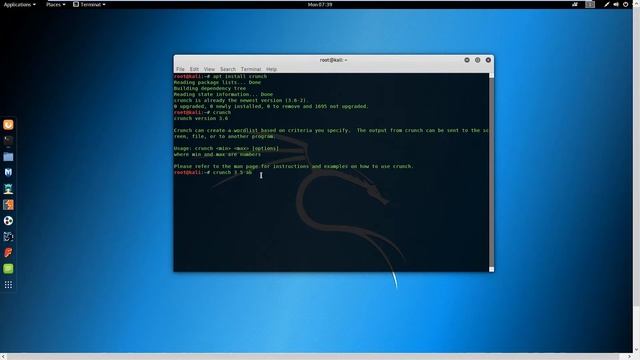Open the blue BeEF dock icon
640x360 pixels.
(8, 237)
